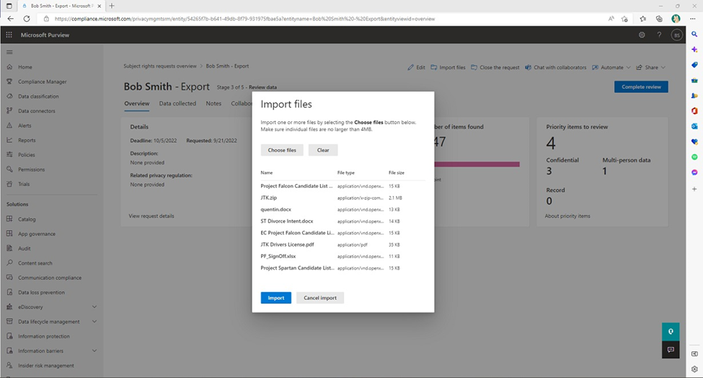
Task: Click Edit in the command bar
Action: pos(417,68)
